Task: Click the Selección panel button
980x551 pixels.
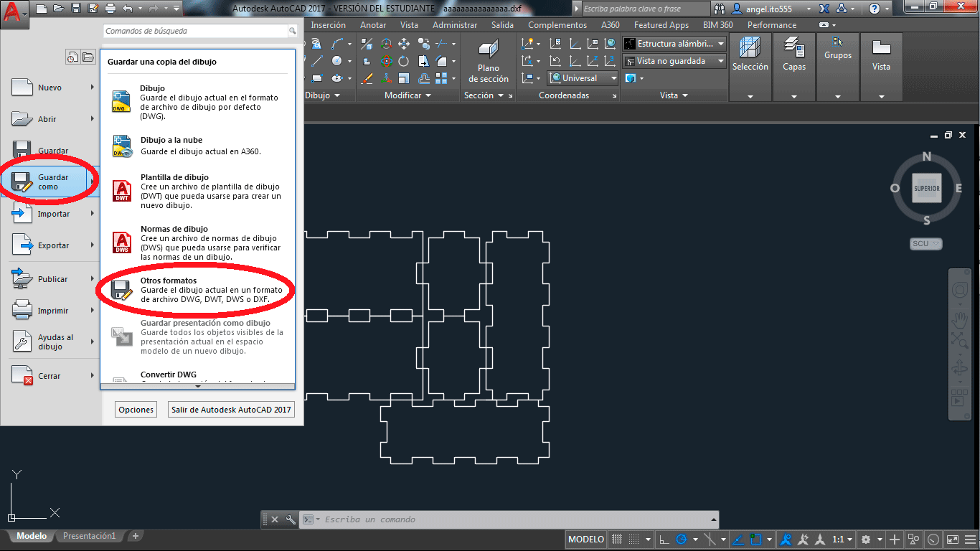Action: [750, 67]
